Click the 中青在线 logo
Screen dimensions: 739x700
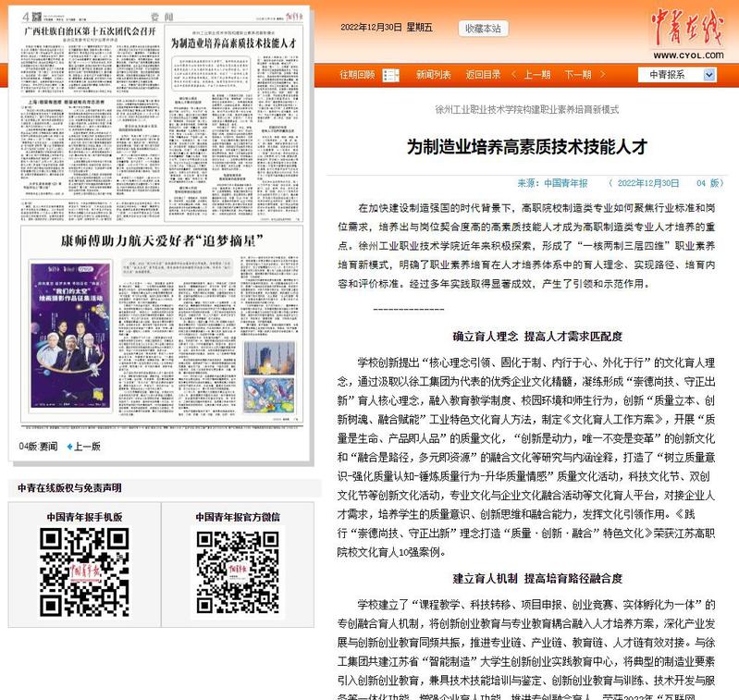686,32
